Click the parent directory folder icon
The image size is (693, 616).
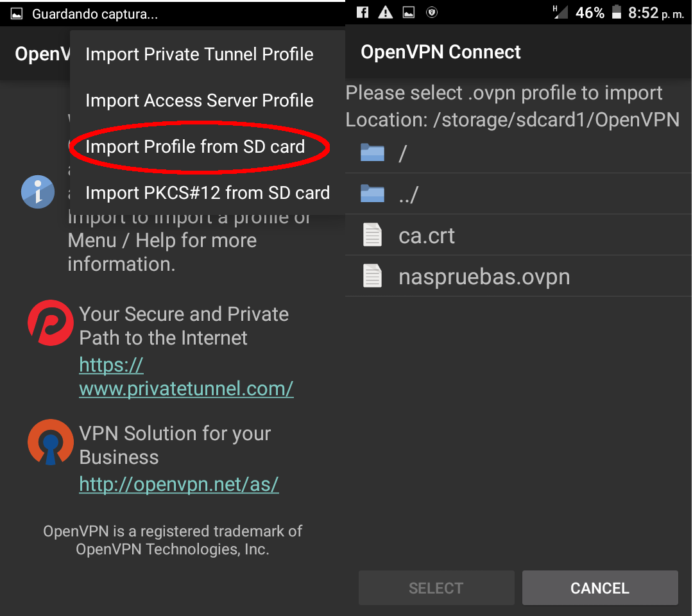click(x=372, y=194)
